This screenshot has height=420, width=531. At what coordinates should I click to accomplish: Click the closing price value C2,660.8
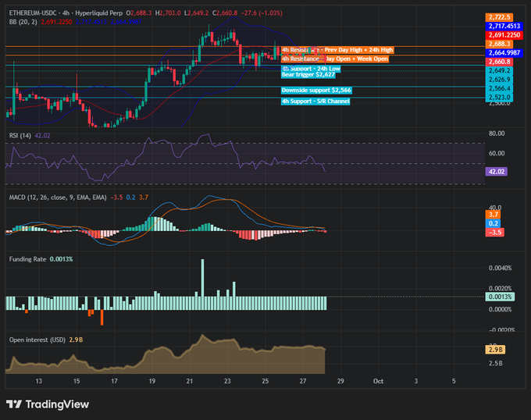225,13
